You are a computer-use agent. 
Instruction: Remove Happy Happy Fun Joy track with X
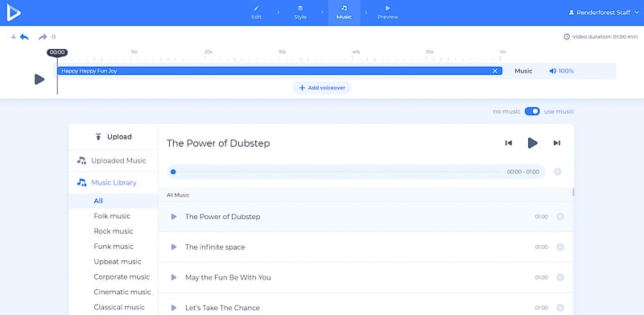point(495,71)
